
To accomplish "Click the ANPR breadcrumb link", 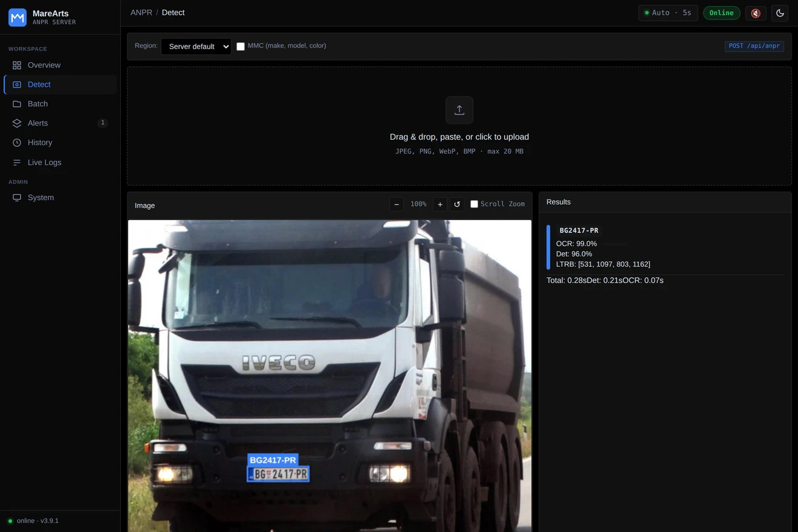I will (x=140, y=13).
